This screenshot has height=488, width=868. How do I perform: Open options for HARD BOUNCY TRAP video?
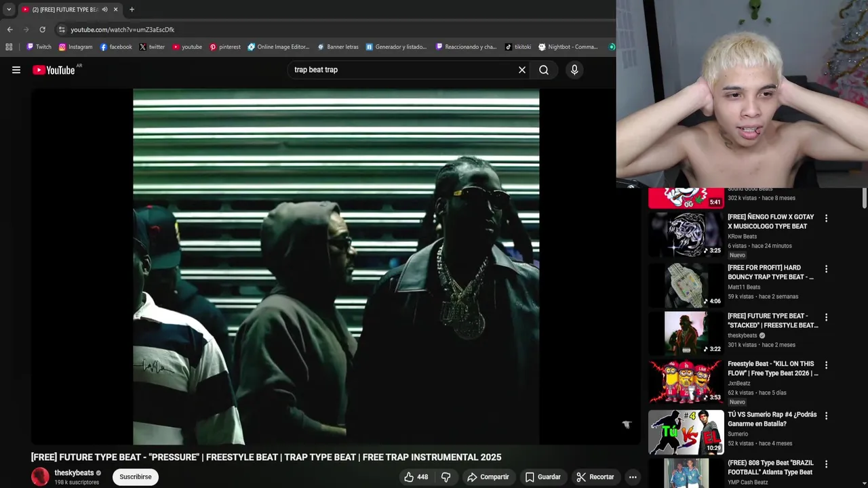point(826,269)
